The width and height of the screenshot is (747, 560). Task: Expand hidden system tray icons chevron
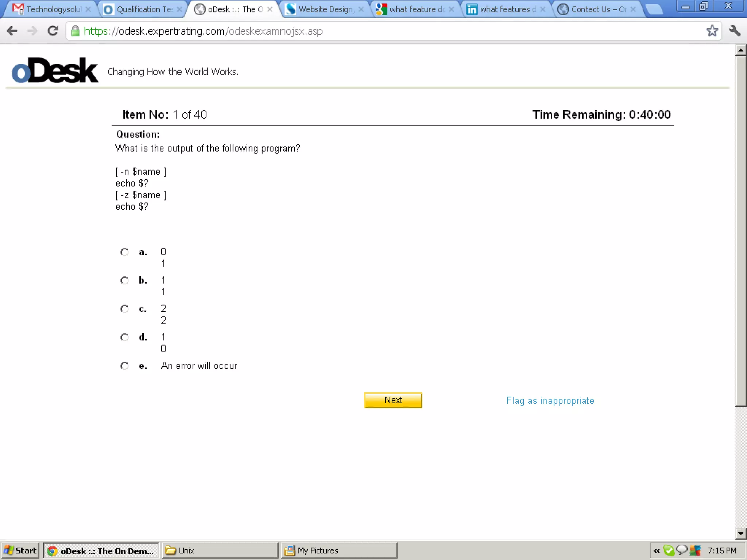tap(656, 551)
